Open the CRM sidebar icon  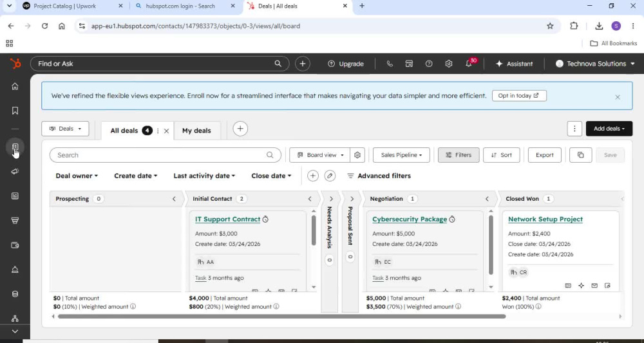pyautogui.click(x=15, y=147)
